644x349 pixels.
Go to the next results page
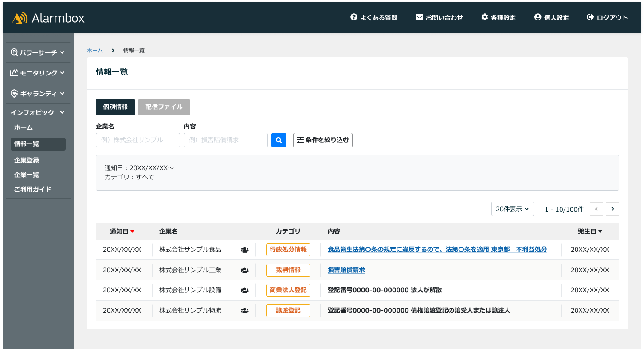pyautogui.click(x=613, y=209)
